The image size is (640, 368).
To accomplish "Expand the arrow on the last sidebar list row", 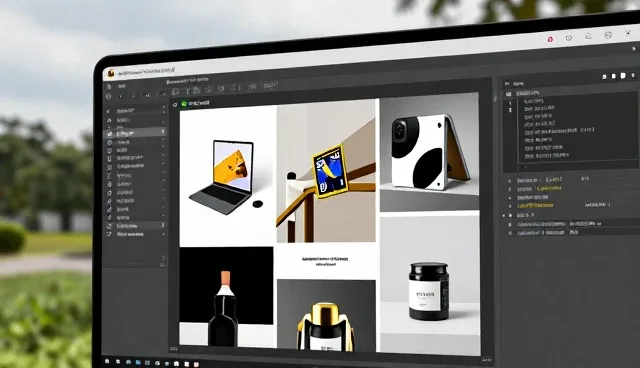I will [163, 234].
